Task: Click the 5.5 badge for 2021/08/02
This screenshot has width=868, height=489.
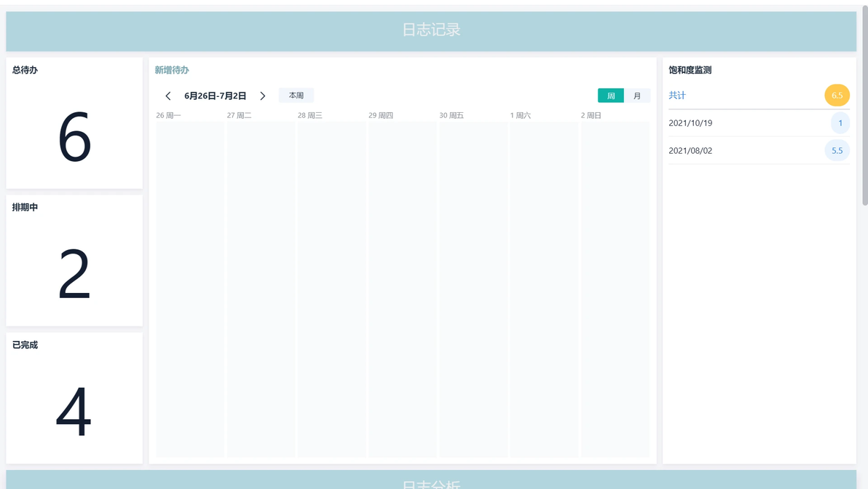Action: [837, 151]
